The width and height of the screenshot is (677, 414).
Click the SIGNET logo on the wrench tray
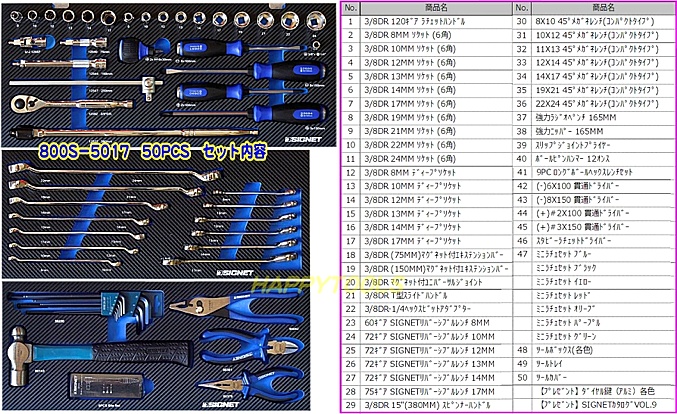(235, 272)
